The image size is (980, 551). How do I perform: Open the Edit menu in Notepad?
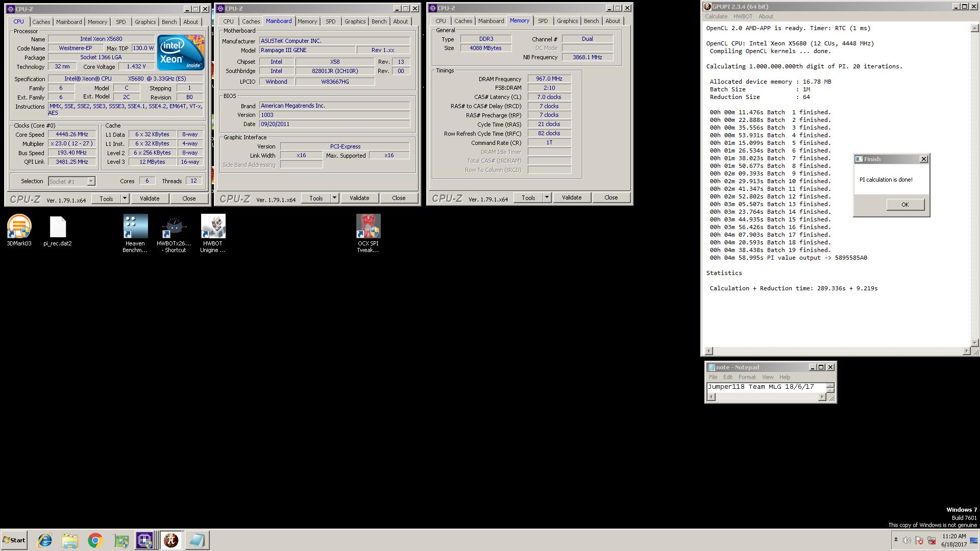pos(728,377)
